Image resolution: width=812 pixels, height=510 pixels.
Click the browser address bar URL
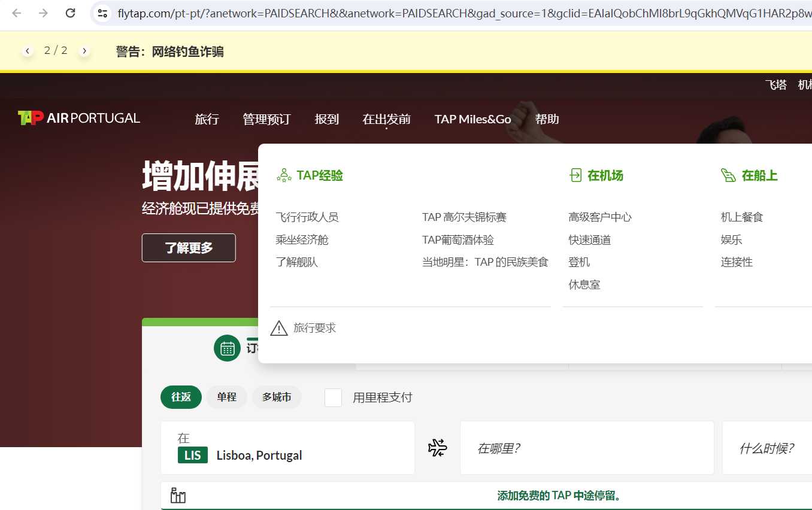(464, 13)
